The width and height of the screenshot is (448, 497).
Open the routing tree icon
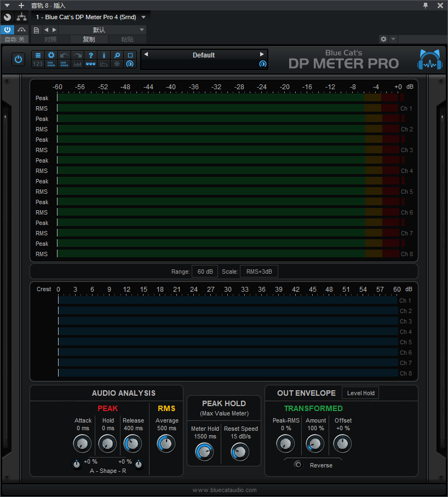(x=21, y=17)
